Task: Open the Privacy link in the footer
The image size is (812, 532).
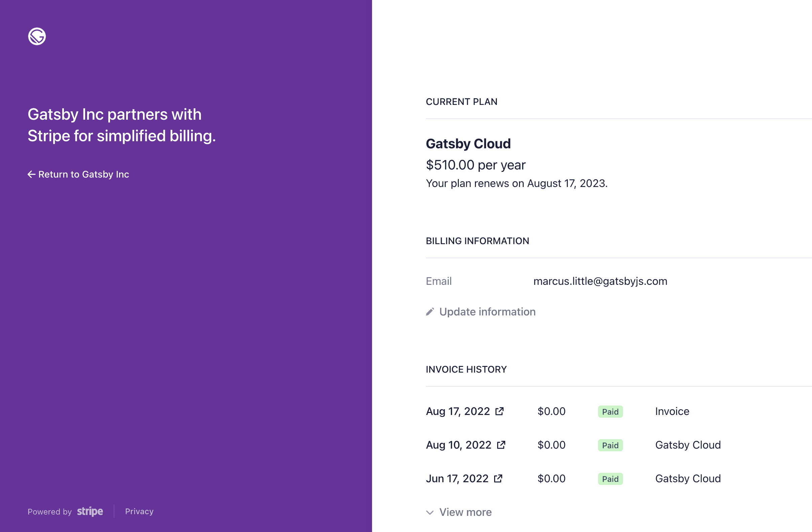Action: [139, 511]
